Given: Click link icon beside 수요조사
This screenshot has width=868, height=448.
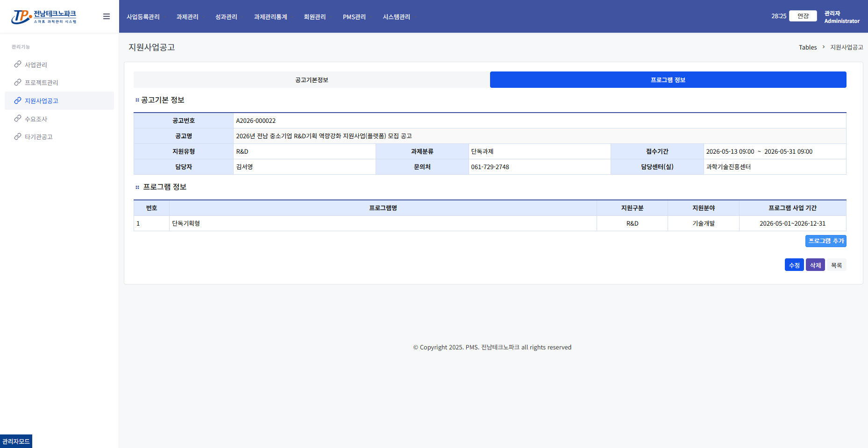Looking at the screenshot, I should click(x=18, y=119).
